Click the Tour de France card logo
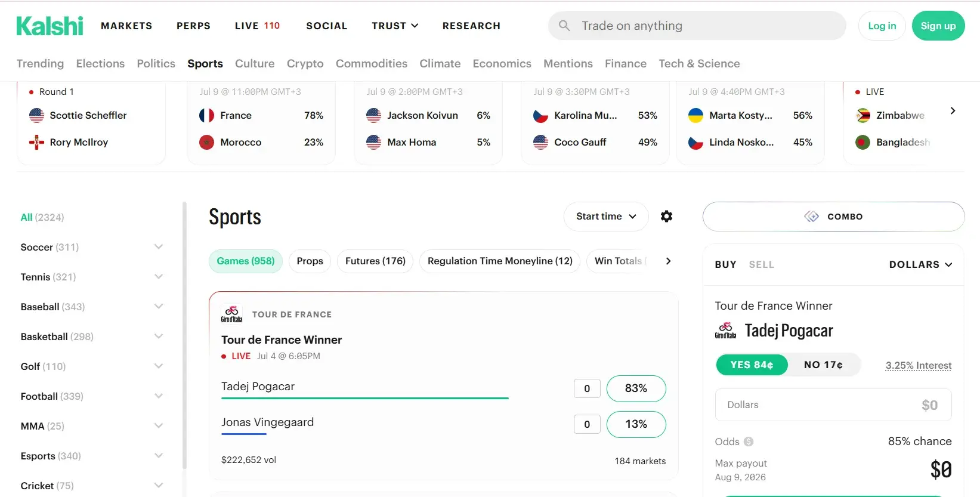The height and width of the screenshot is (497, 980). coord(232,314)
